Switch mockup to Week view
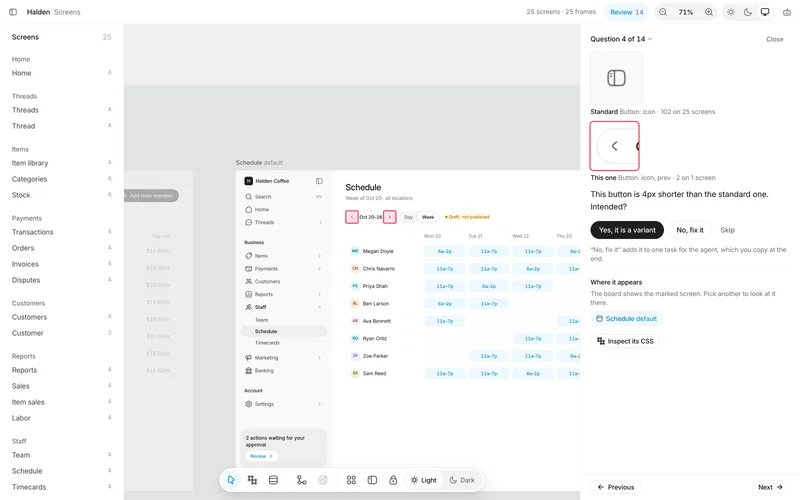The image size is (800, 500). [x=428, y=217]
